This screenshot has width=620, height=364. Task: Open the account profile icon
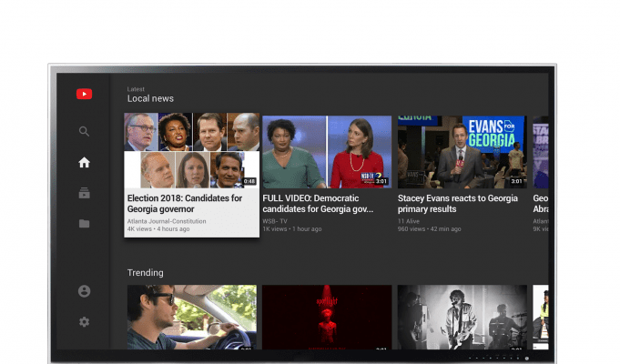click(x=84, y=291)
